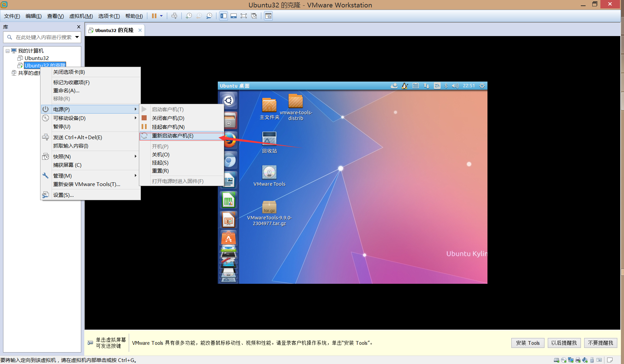Select Ubuntu32 in the library tree
Screen dimensions: 624x364
pos(36,58)
